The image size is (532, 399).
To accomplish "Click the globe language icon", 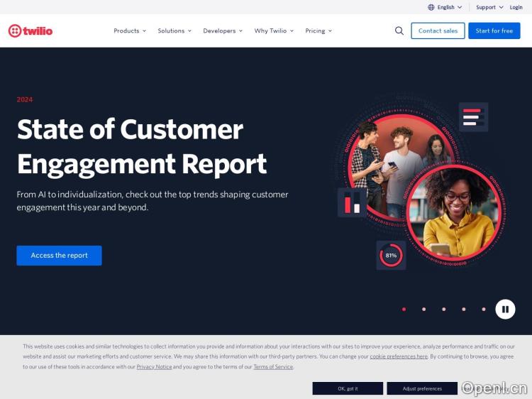I will coord(431,7).
